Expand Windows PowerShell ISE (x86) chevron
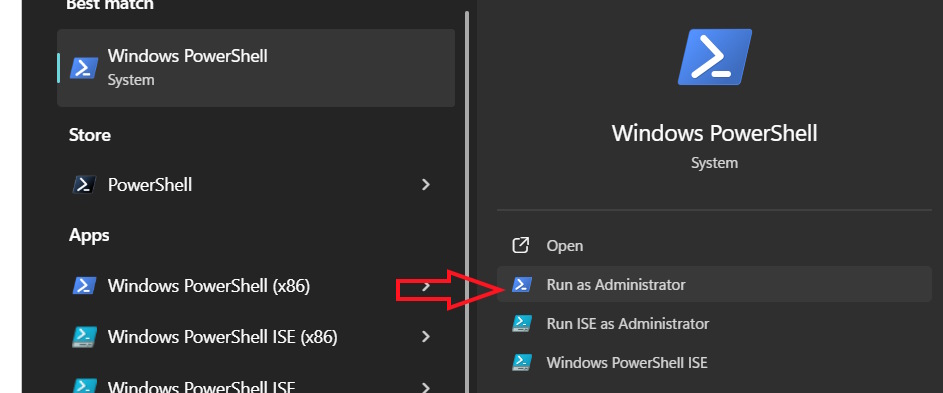The height and width of the screenshot is (393, 943). click(x=426, y=336)
